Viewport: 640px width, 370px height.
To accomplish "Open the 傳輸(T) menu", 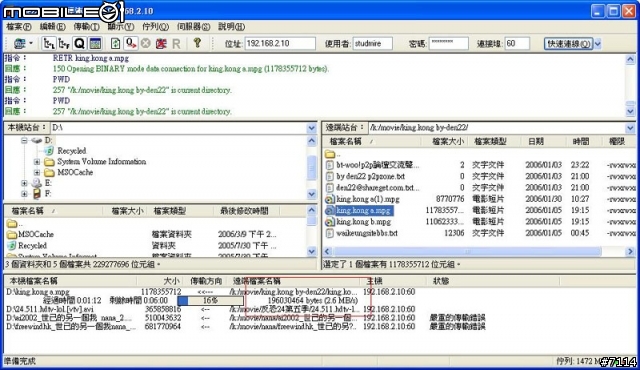I will [x=87, y=27].
